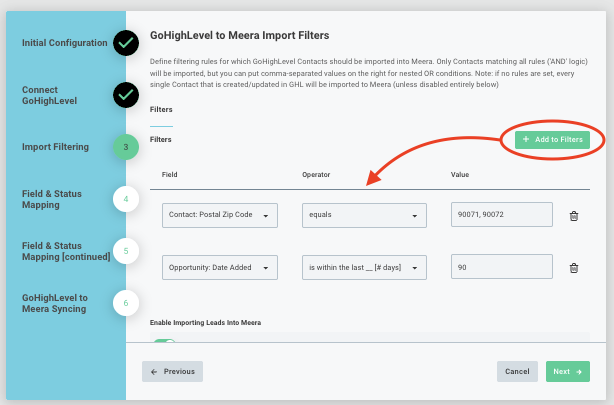Proceed with the Next button

point(568,371)
